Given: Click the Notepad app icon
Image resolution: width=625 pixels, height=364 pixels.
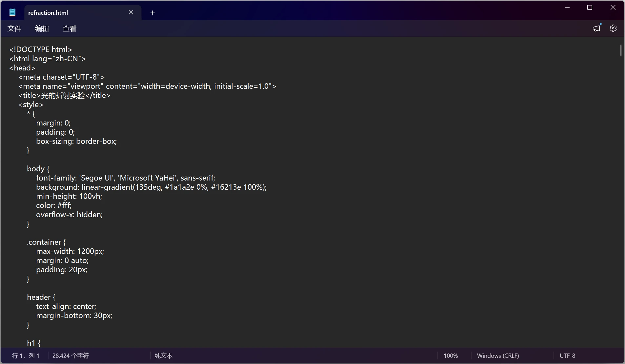Looking at the screenshot, I should 12,13.
